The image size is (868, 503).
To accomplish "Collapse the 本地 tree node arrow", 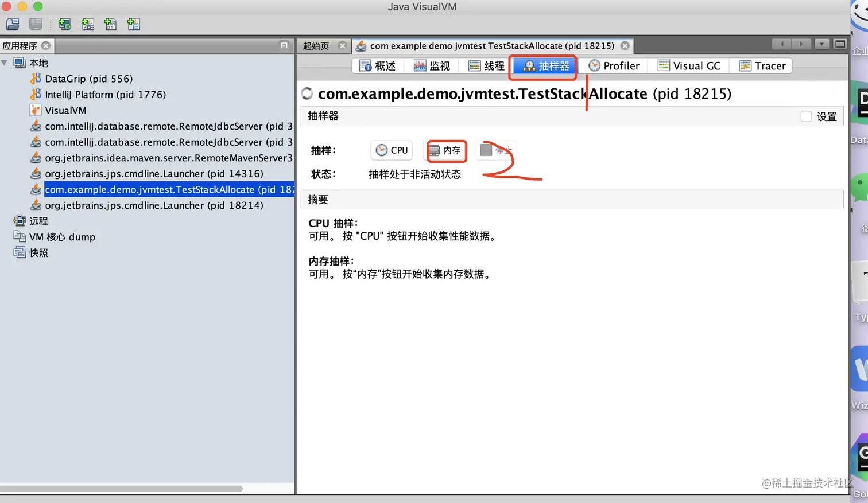I will point(5,63).
